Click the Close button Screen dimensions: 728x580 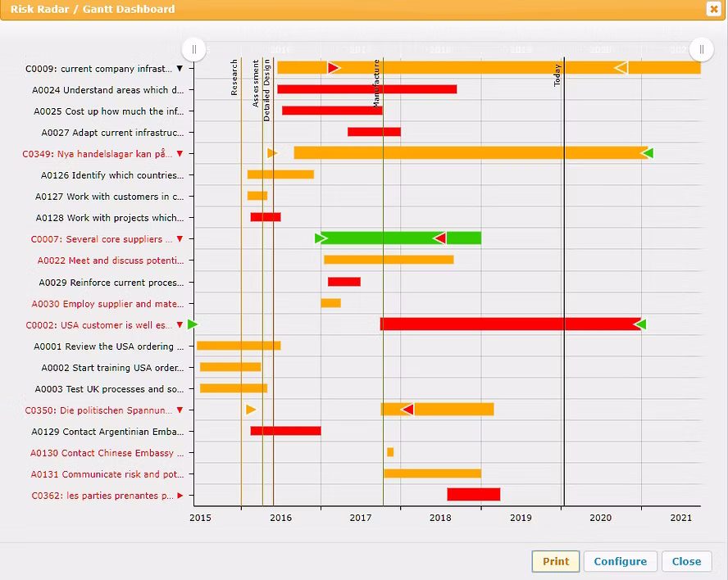pos(687,561)
